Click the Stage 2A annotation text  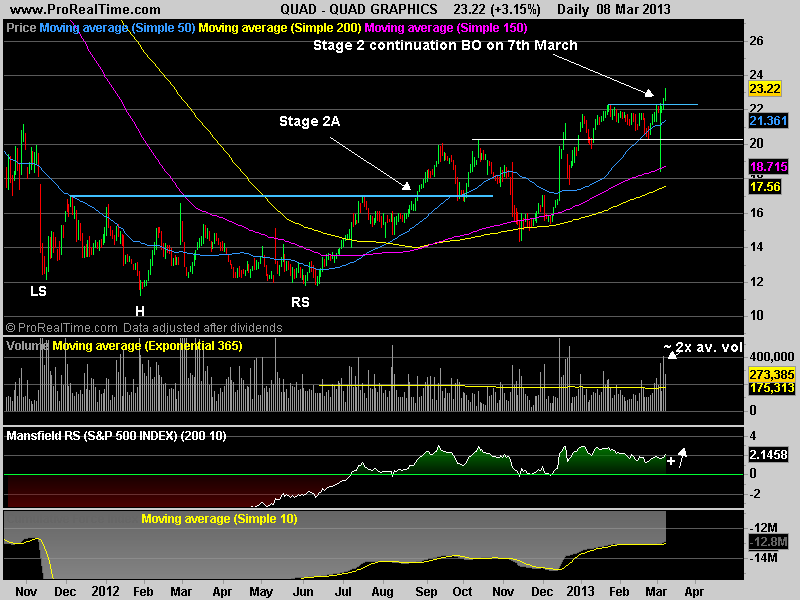click(309, 121)
